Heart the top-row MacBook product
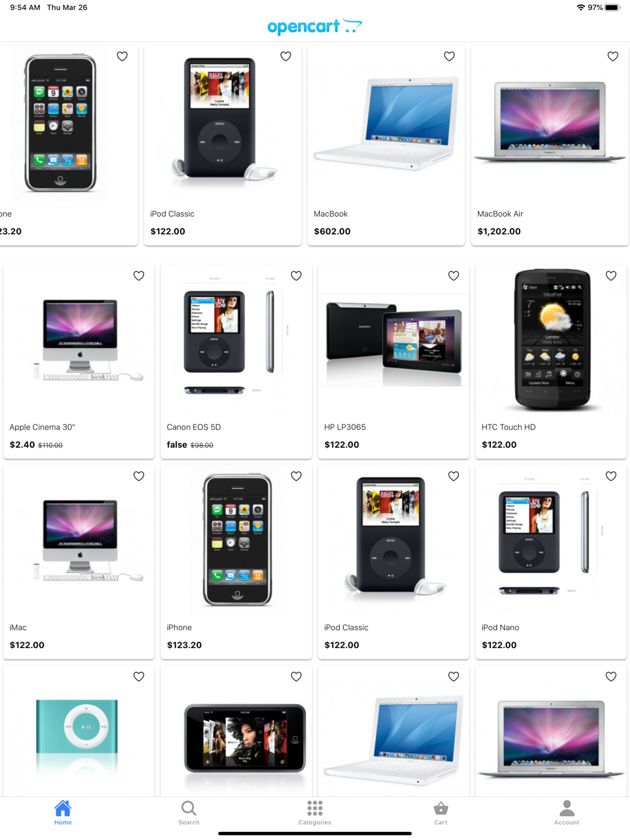The height and width of the screenshot is (840, 630). [x=449, y=56]
